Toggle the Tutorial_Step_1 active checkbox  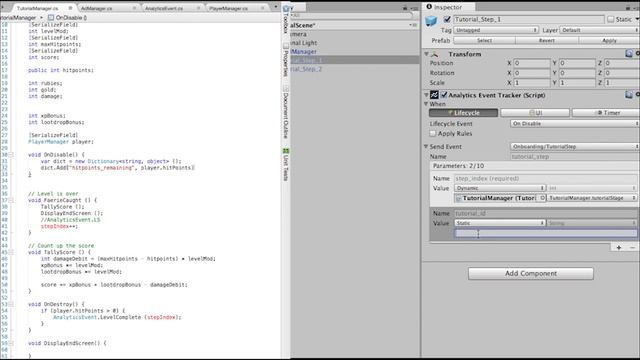[x=447, y=19]
